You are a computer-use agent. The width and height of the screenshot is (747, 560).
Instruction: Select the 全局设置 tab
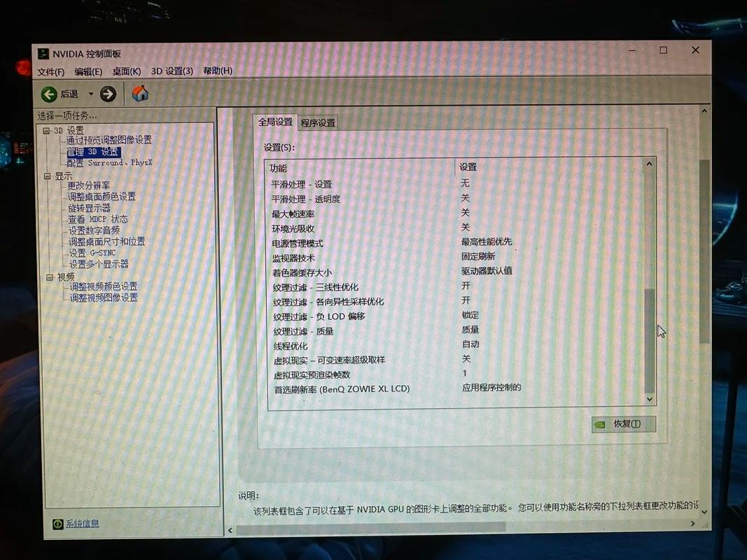tap(275, 122)
